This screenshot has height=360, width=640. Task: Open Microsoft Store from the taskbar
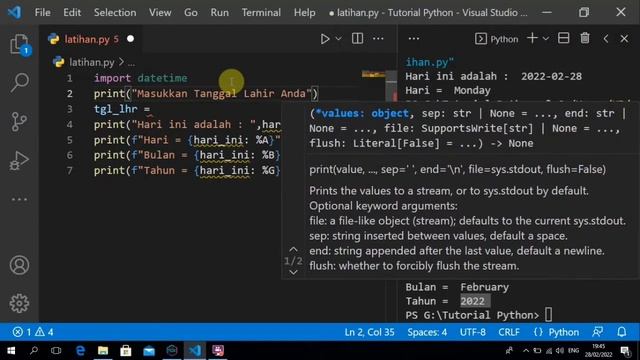coord(126,351)
